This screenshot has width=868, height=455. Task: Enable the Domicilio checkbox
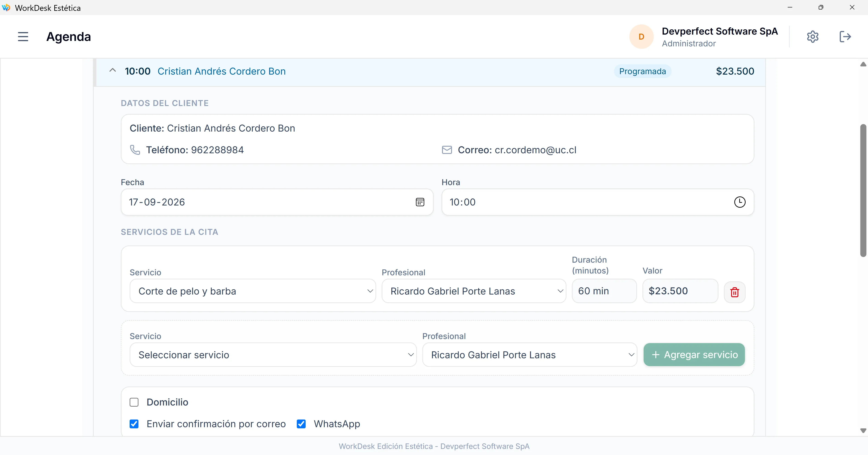(x=134, y=402)
